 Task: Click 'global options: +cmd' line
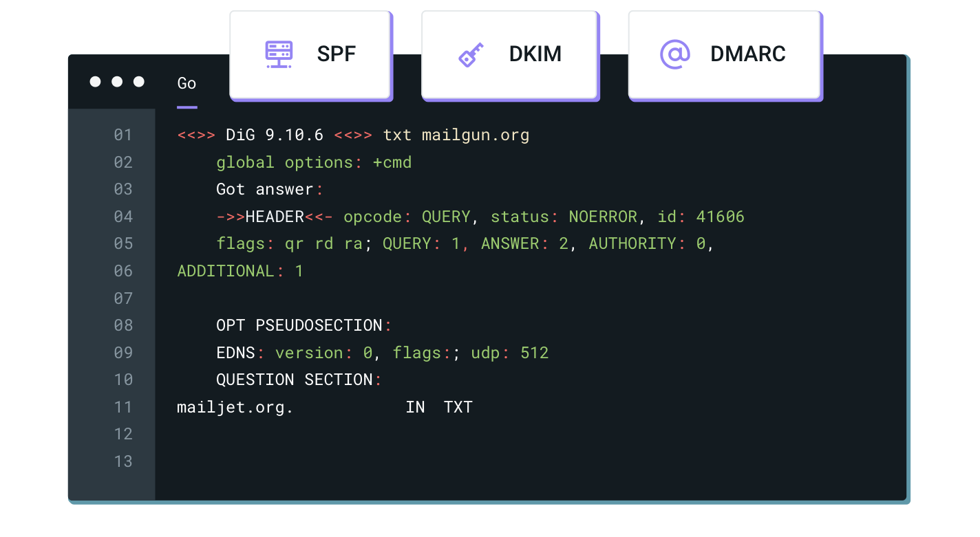click(x=314, y=162)
